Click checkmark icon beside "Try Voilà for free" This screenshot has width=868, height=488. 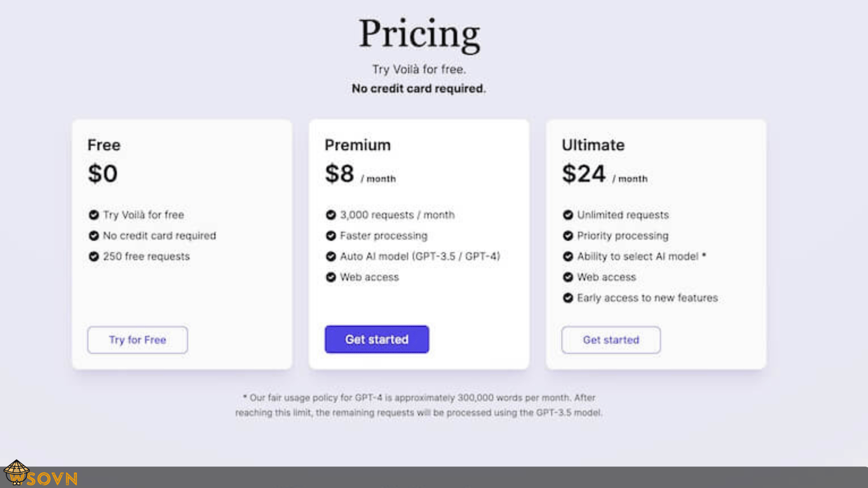tap(94, 215)
